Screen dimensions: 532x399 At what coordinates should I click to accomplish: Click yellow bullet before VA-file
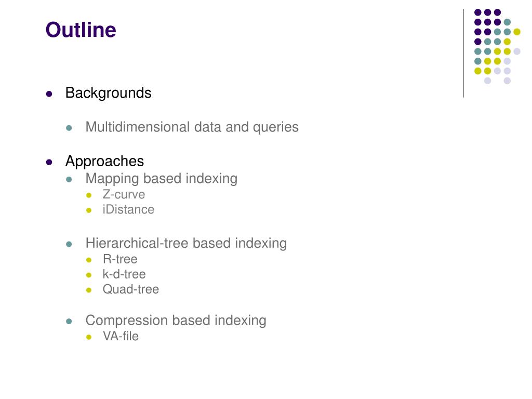[89, 337]
